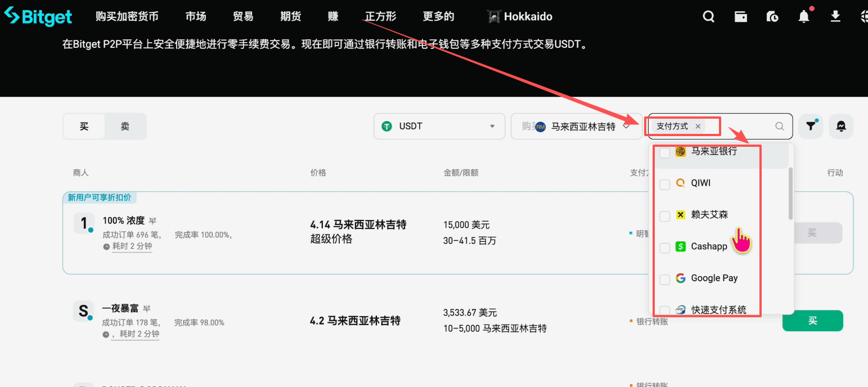Check the Google Pay option checkbox
Viewport: 868px width, 387px height.
click(x=664, y=278)
